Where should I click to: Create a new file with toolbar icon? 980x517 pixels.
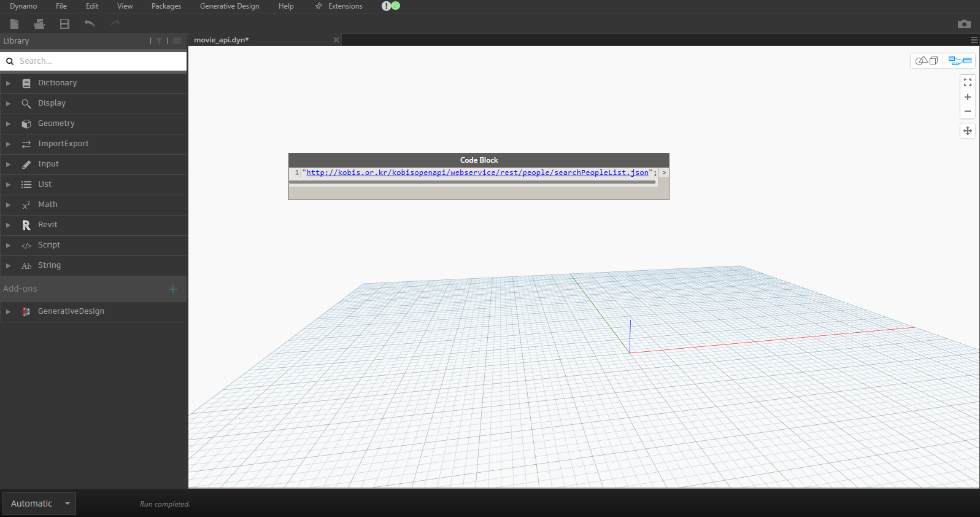pos(15,24)
